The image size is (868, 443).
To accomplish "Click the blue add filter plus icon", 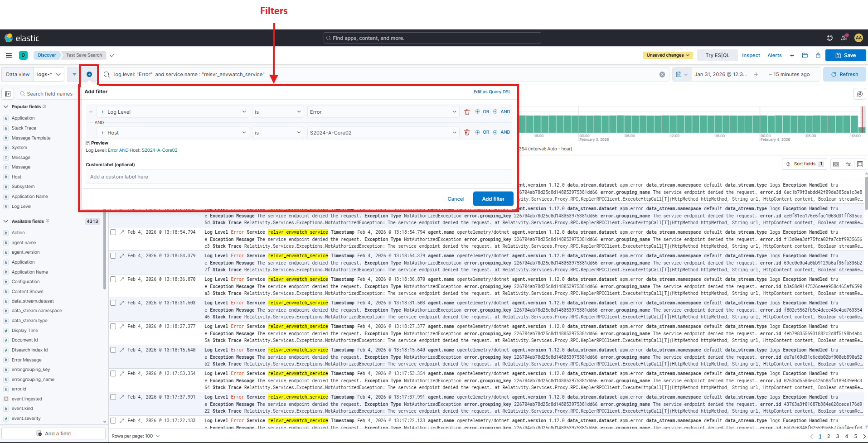I will coord(89,74).
